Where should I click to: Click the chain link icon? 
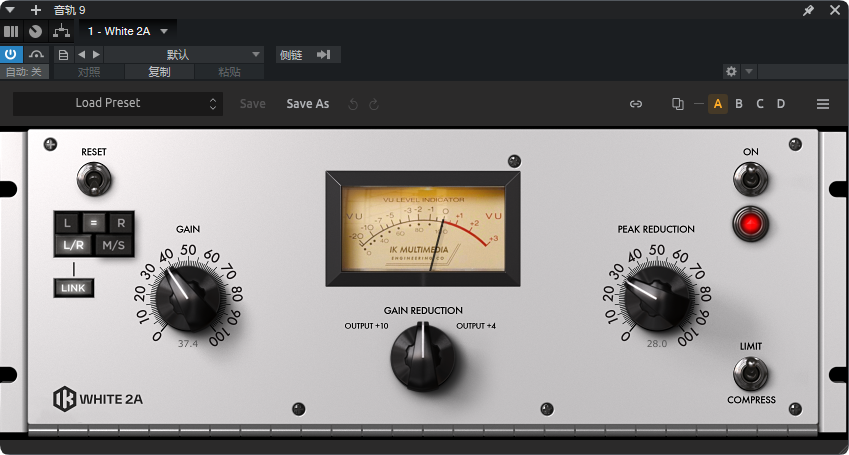pos(636,104)
